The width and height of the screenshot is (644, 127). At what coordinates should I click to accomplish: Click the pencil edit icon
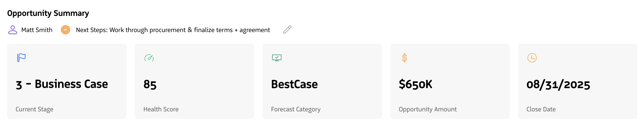[287, 30]
